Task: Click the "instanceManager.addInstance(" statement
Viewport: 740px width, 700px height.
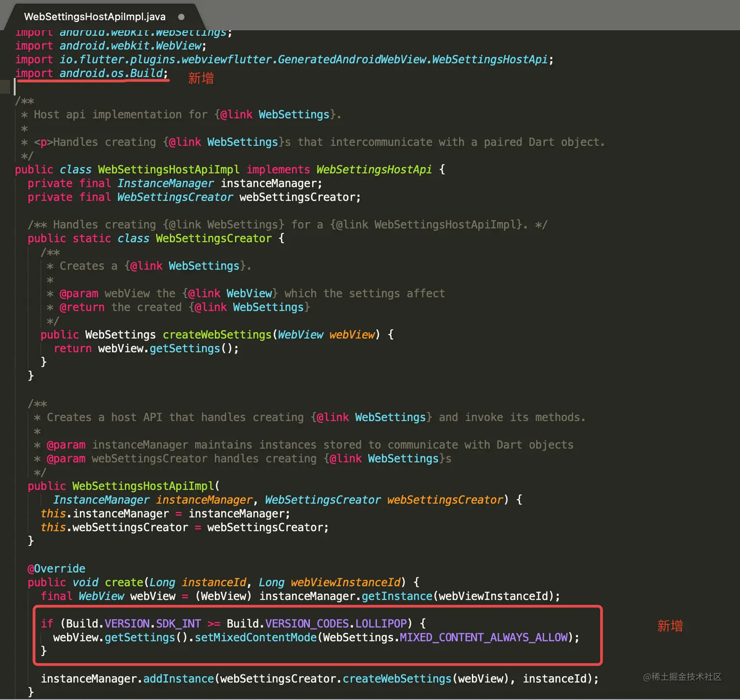Action: [320, 678]
